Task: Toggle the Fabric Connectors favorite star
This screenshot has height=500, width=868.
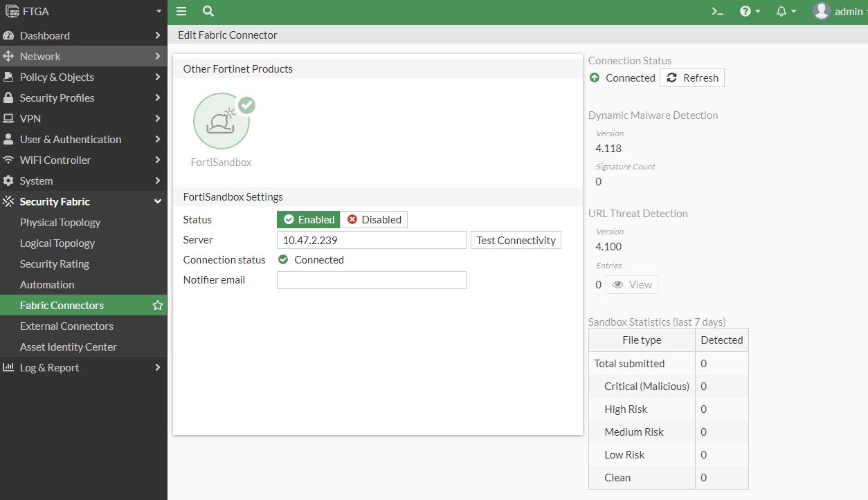Action: pyautogui.click(x=158, y=305)
